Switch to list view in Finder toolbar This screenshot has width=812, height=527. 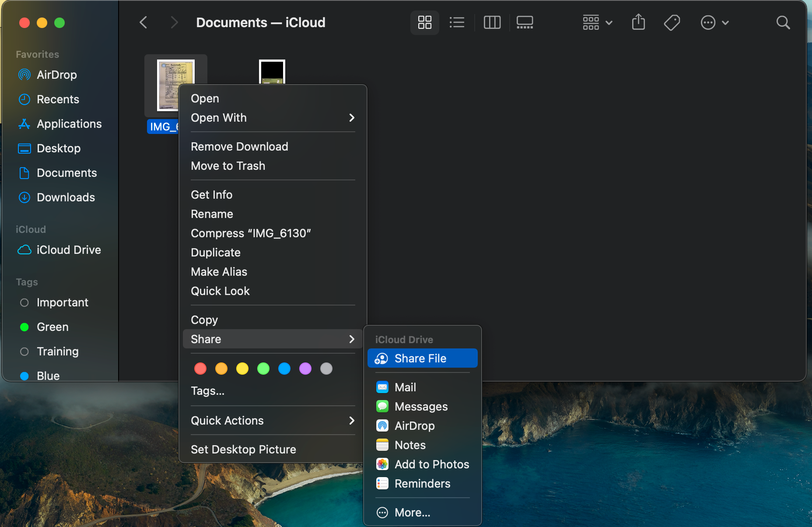pos(457,22)
